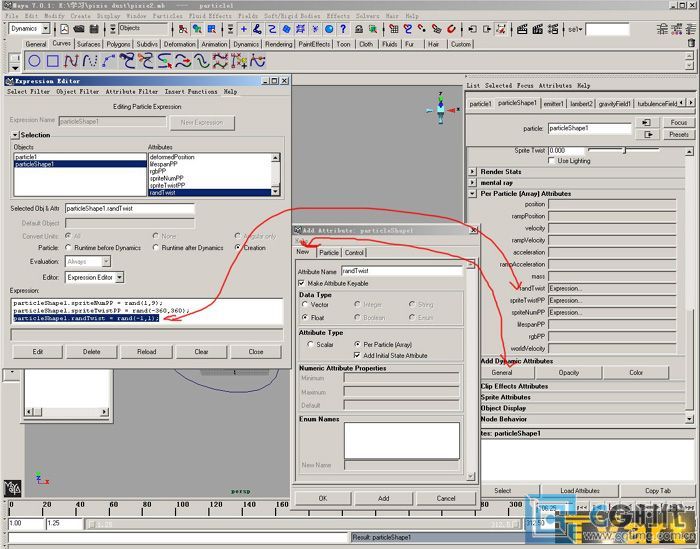Open the Attribute Filter menu

(x=132, y=92)
